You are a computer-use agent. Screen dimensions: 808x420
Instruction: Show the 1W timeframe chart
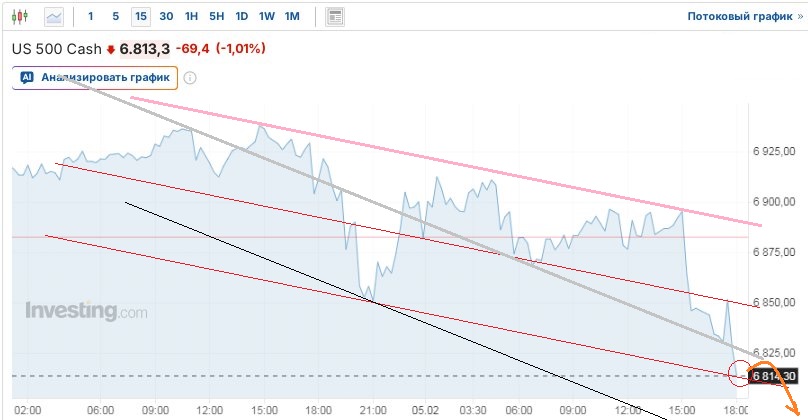(266, 16)
